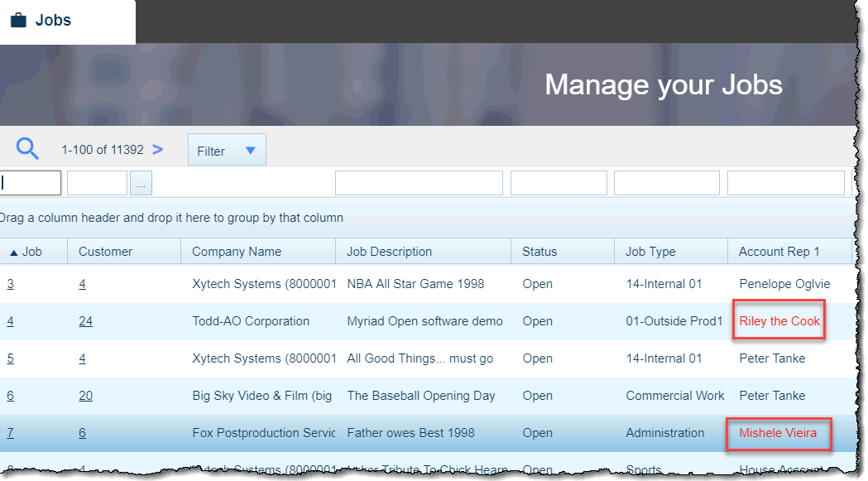Click 'All Good Things... must go' description
Viewport: 868px width, 481px height.
420,358
